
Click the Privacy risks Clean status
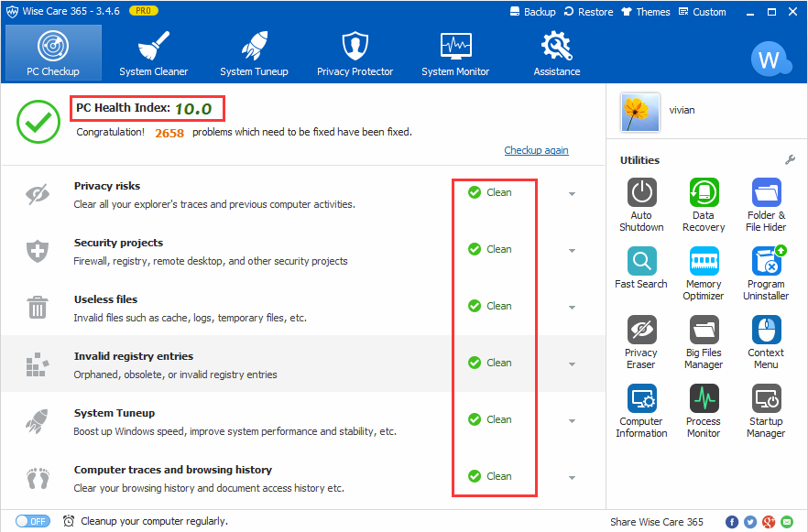490,192
